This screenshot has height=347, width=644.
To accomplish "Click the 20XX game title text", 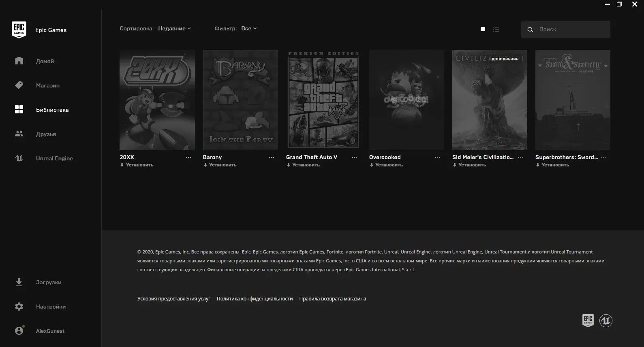I will point(127,157).
